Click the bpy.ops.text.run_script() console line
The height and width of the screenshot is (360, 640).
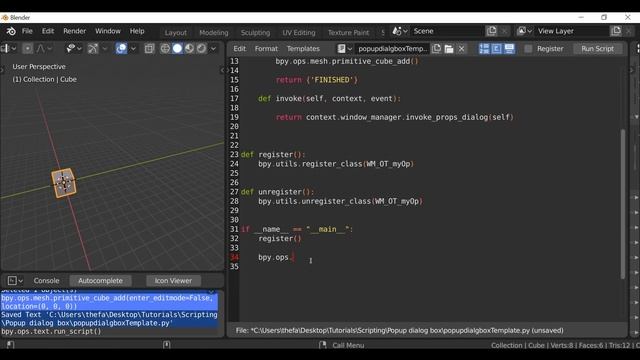[x=51, y=331]
